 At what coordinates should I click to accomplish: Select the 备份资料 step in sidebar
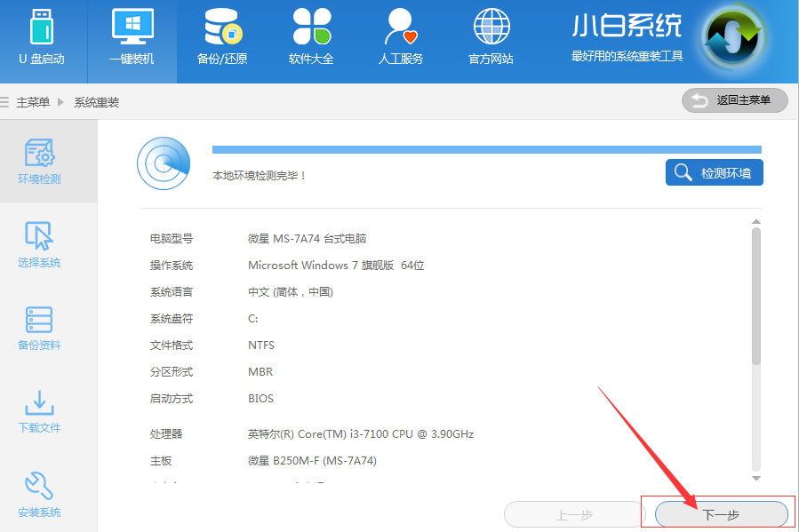pyautogui.click(x=39, y=329)
